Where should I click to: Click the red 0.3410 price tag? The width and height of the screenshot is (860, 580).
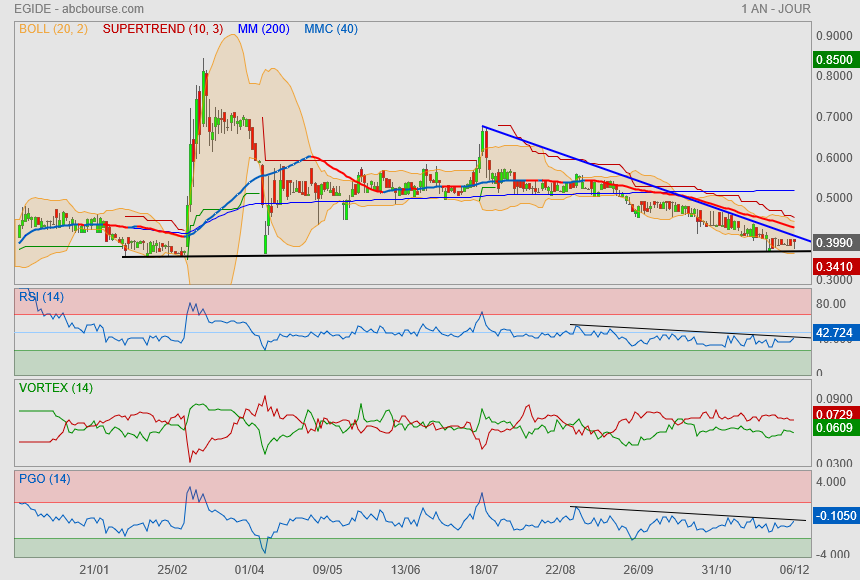(834, 267)
